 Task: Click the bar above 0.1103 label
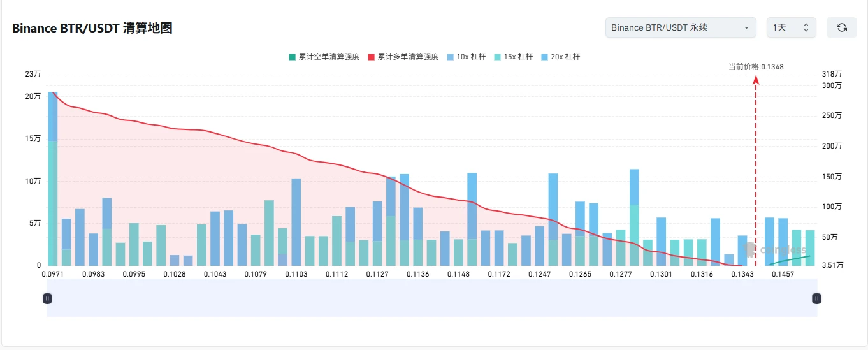click(x=296, y=222)
